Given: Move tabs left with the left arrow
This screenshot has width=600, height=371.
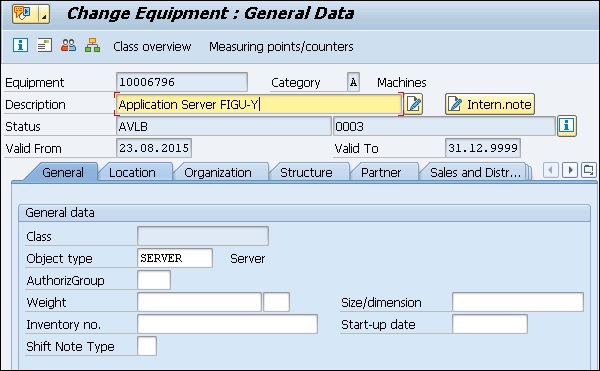Looking at the screenshot, I should pyautogui.click(x=551, y=170).
